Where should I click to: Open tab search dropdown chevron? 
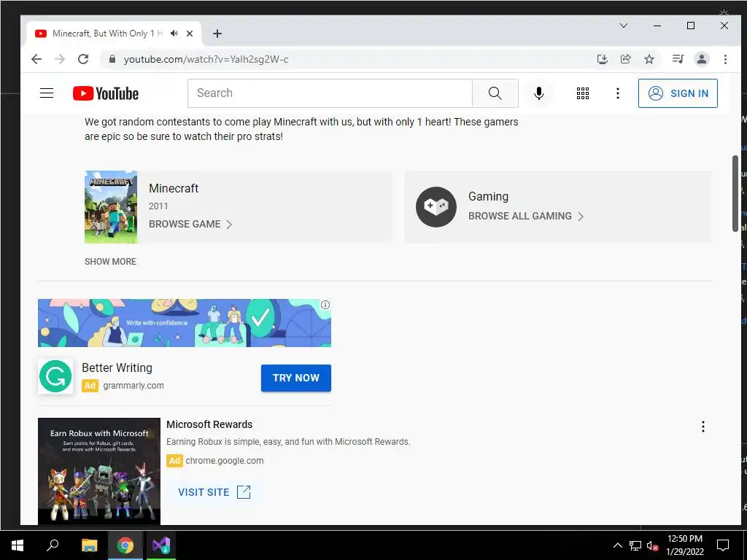(x=624, y=26)
